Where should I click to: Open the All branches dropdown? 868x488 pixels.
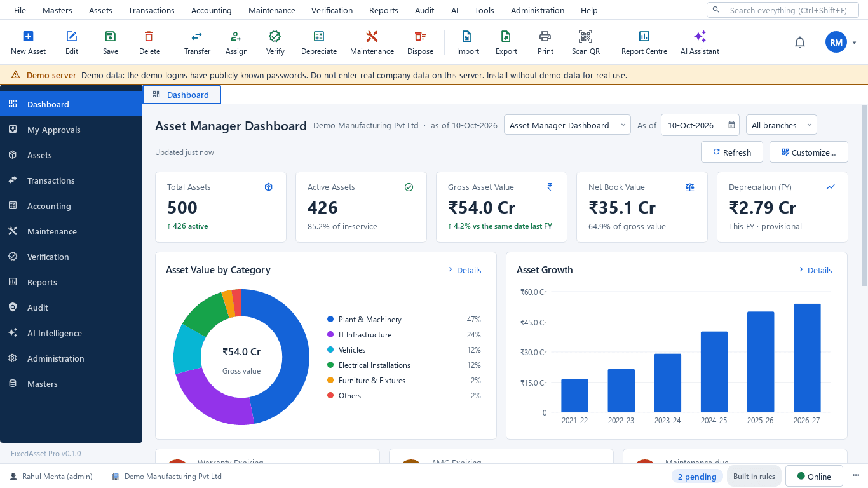[782, 125]
